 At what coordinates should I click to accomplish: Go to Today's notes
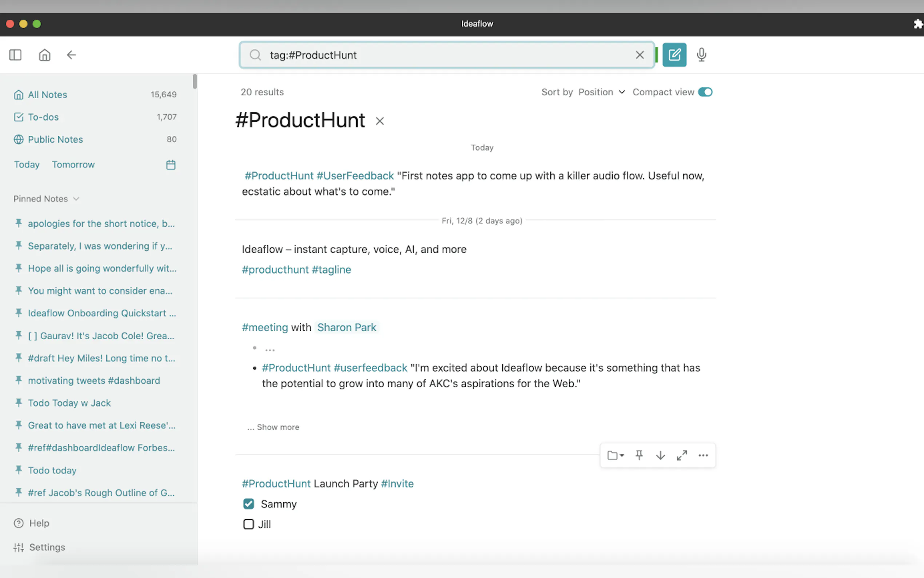pos(27,165)
